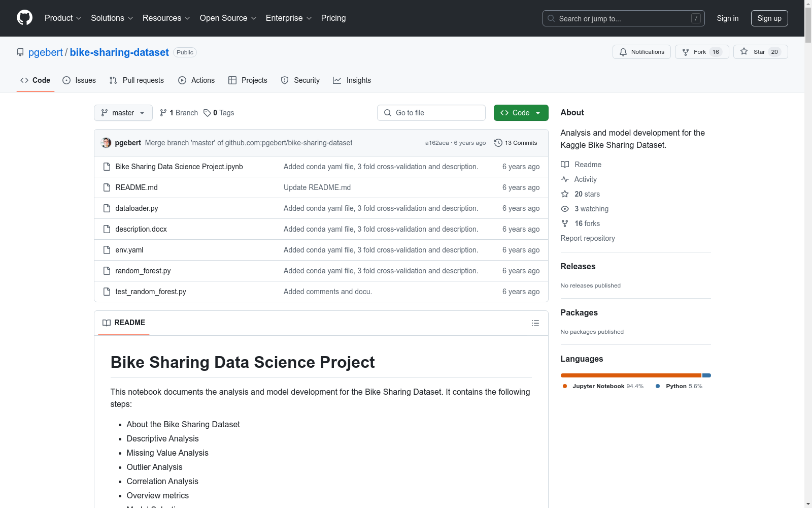Click file icon next to env.yaml
This screenshot has height=508, width=812.
click(107, 250)
